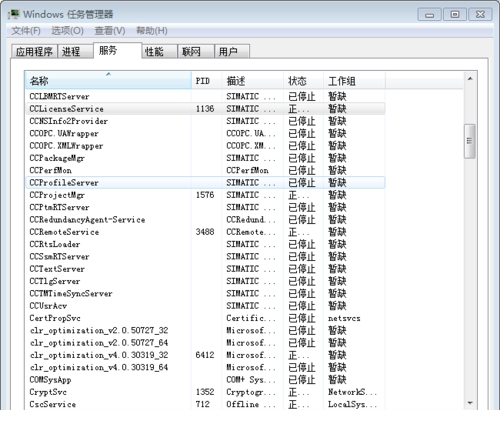Click the scrollbar up arrow
This screenshot has width=500, height=426.
tap(470, 79)
